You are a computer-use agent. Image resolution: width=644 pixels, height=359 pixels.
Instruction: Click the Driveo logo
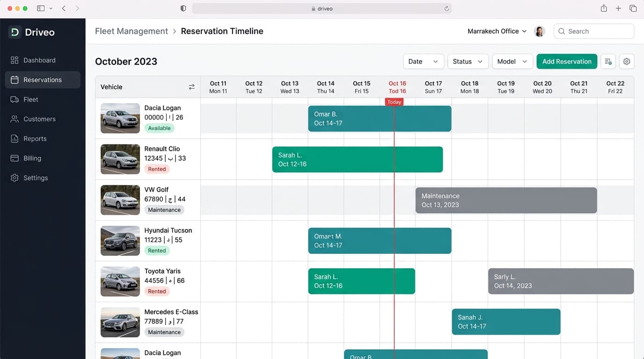tap(32, 32)
